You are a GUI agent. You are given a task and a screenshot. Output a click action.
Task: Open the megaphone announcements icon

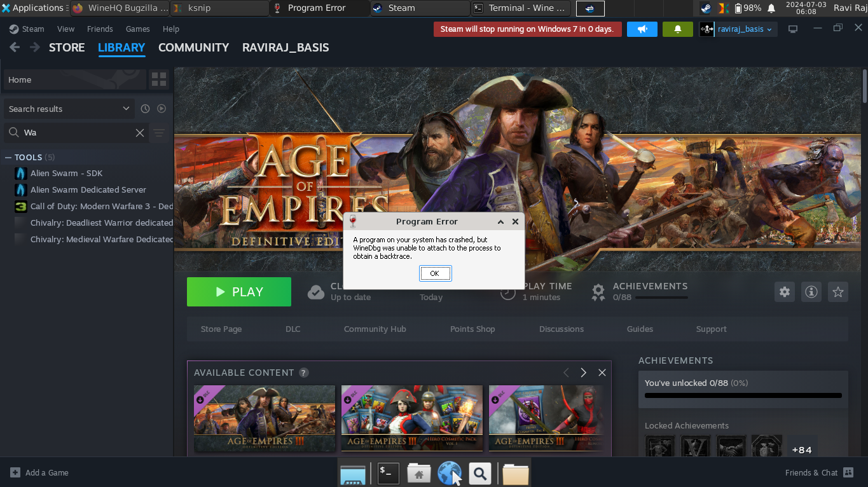642,29
